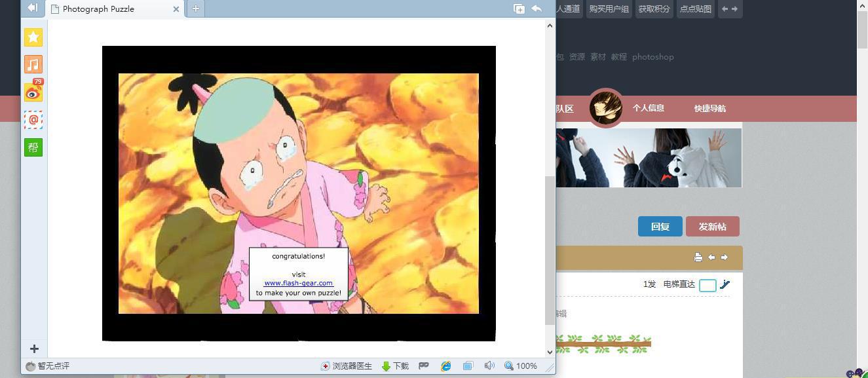Expand the 快捷导航 quick navigation menu
This screenshot has width=868, height=378.
[709, 108]
